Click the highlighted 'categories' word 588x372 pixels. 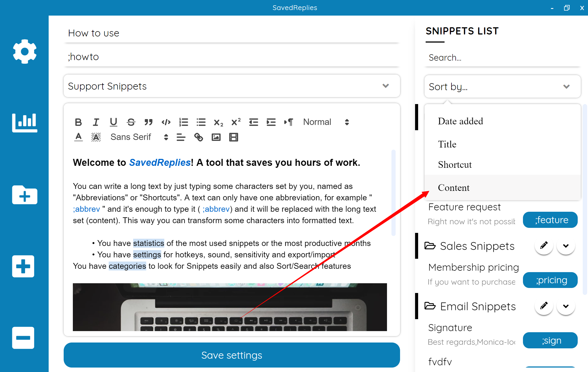coord(127,266)
